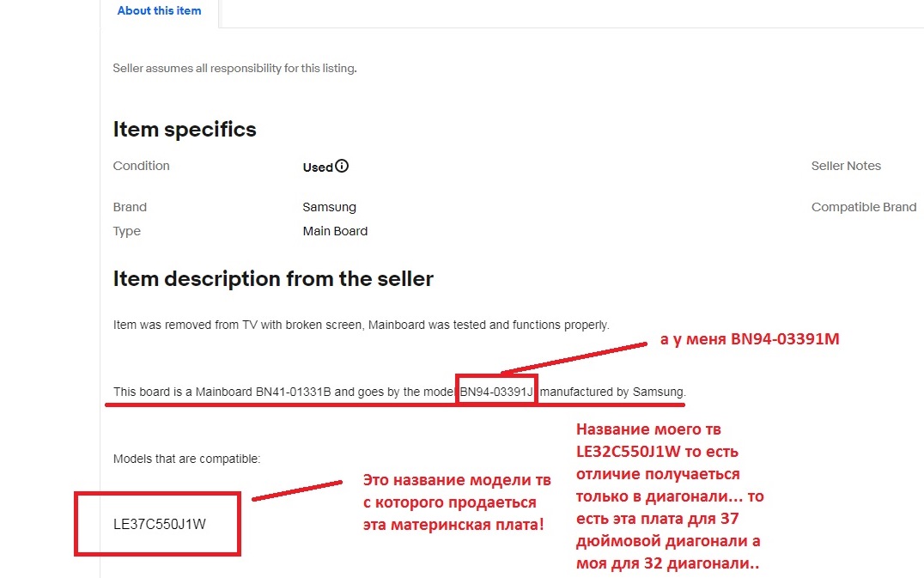Click the Seller Notes label
The height and width of the screenshot is (578, 924).
click(x=846, y=166)
